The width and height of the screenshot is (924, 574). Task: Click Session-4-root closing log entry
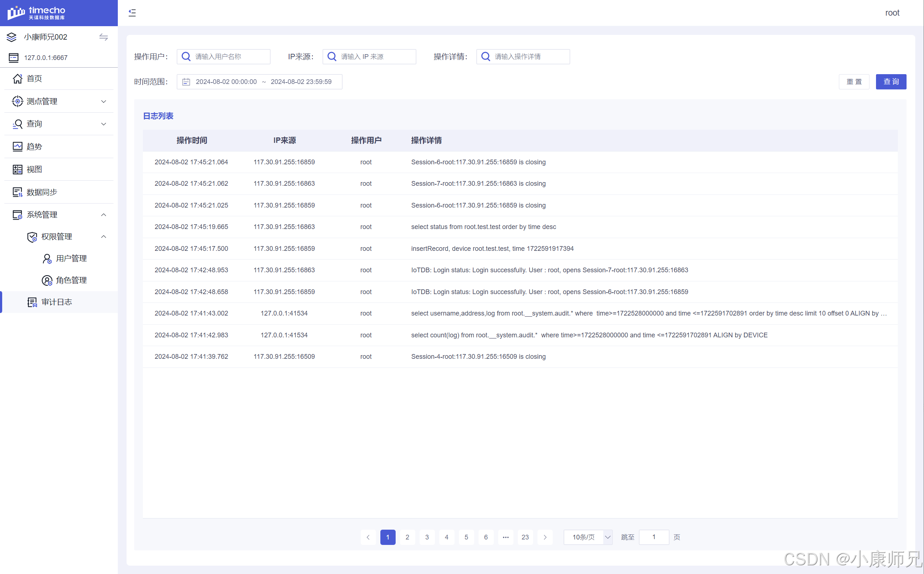[479, 357]
